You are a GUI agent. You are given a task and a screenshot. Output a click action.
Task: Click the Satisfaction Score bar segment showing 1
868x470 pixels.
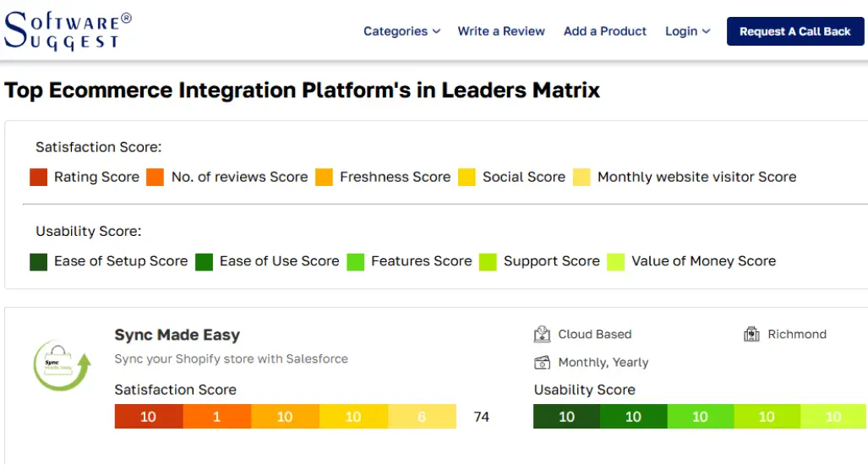click(217, 417)
